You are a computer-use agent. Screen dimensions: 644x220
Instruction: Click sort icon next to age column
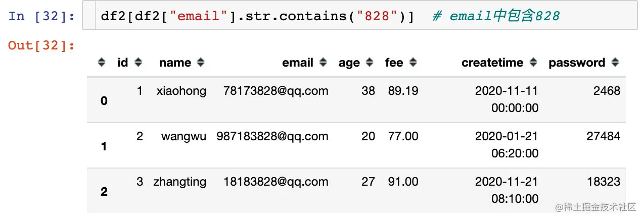pos(369,63)
